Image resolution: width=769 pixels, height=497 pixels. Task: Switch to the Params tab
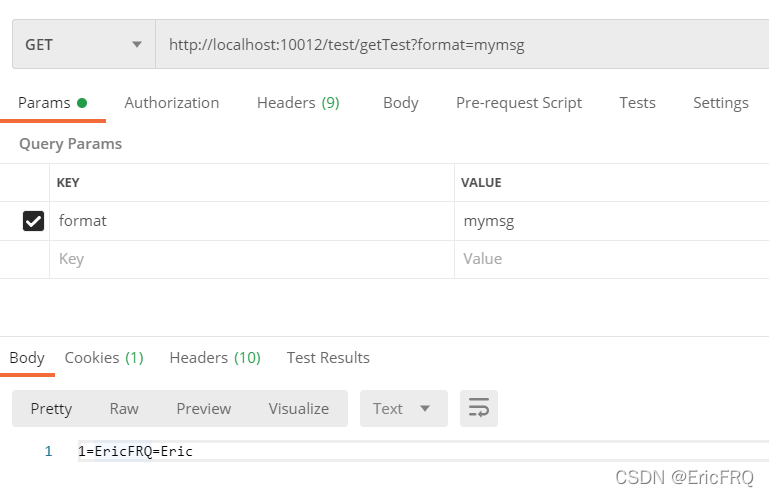tap(52, 103)
